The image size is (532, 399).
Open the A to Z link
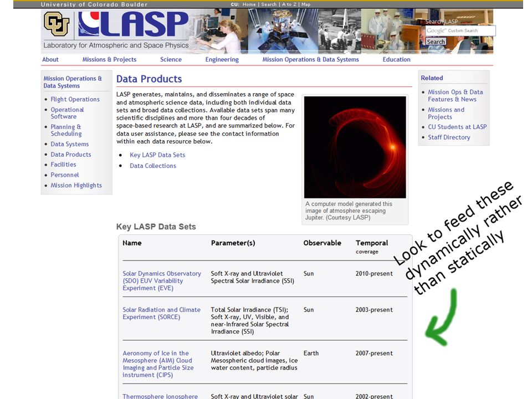pyautogui.click(x=289, y=4)
